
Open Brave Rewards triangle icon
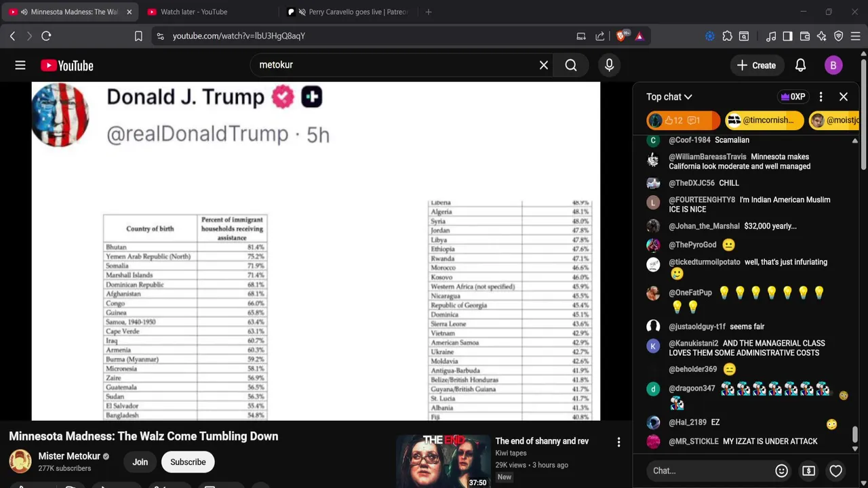coord(639,36)
